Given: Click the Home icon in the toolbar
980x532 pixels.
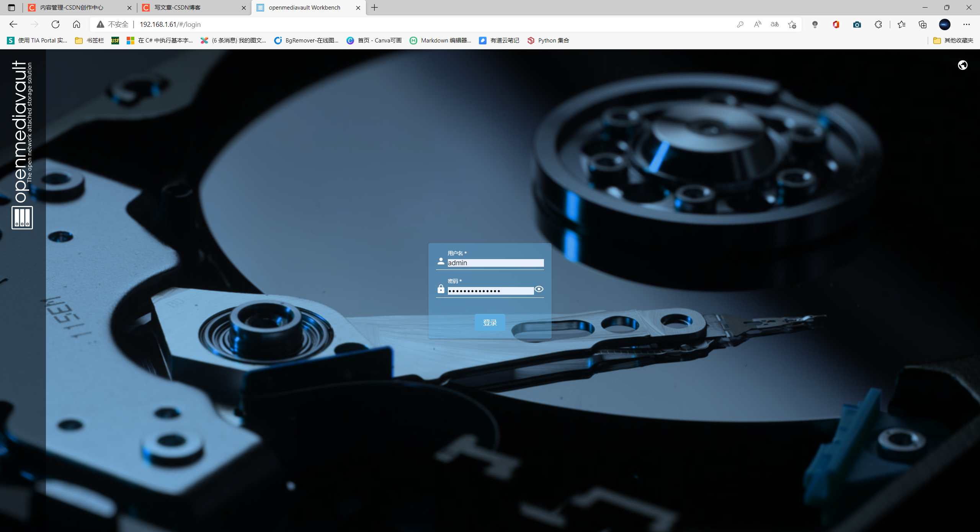Looking at the screenshot, I should click(76, 24).
